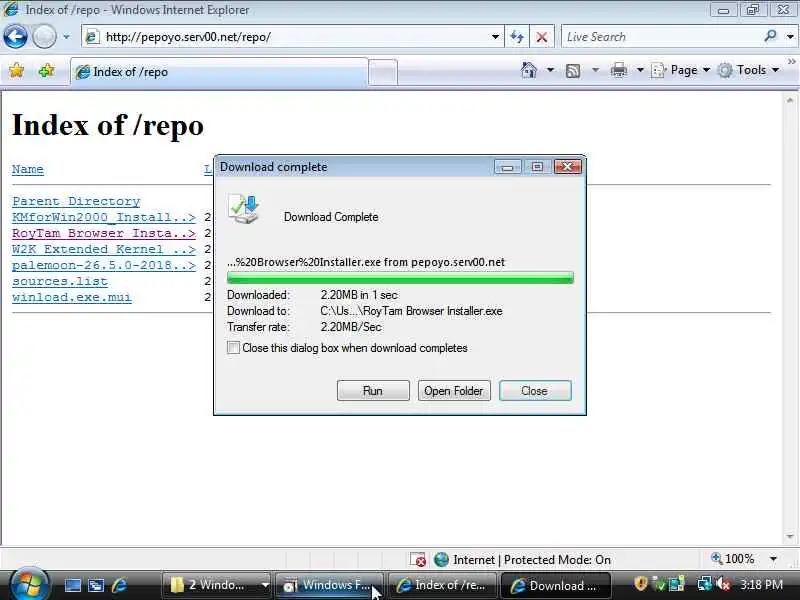Select the Index of /repo tab

(219, 72)
